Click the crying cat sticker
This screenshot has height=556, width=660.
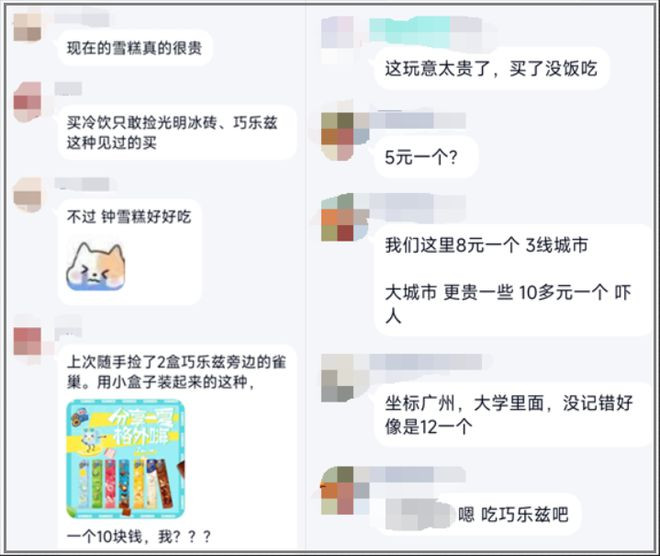click(x=96, y=266)
